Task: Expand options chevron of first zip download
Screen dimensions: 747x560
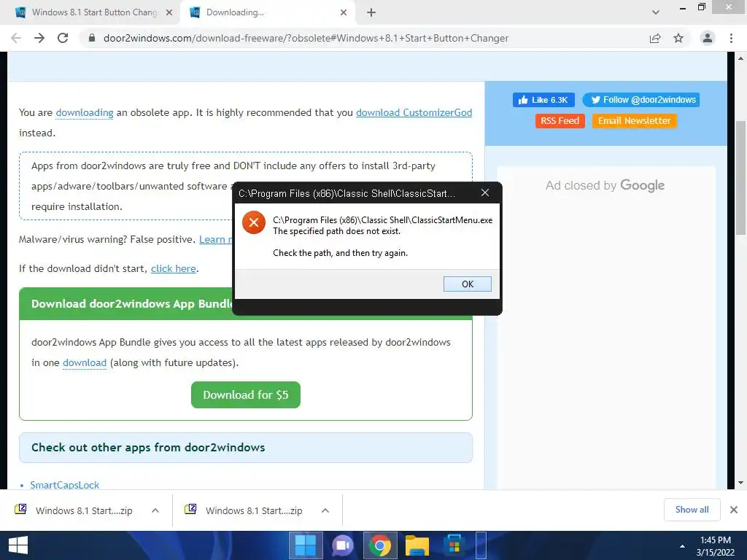Action: click(155, 510)
